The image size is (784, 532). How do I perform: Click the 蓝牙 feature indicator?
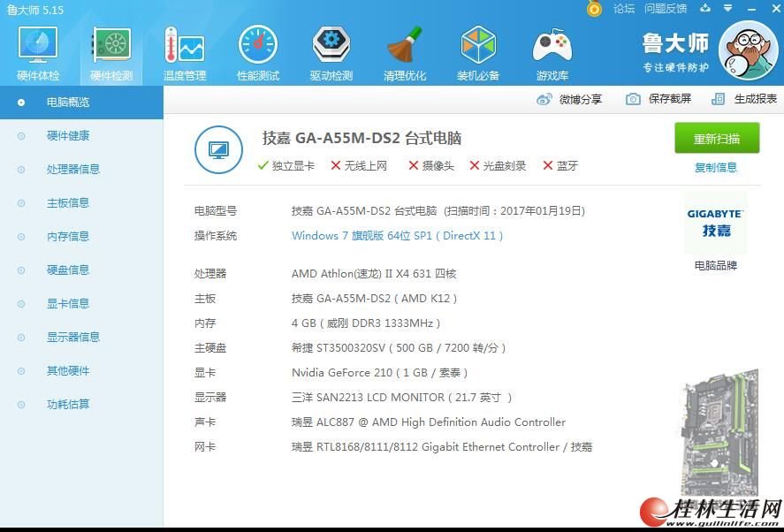click(x=560, y=165)
